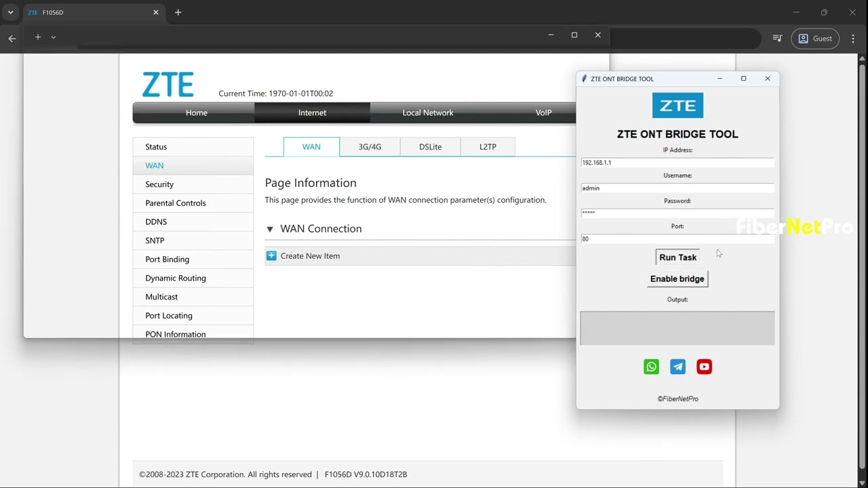This screenshot has width=868, height=488.
Task: Open the Local Network navigation tab
Action: click(x=428, y=113)
